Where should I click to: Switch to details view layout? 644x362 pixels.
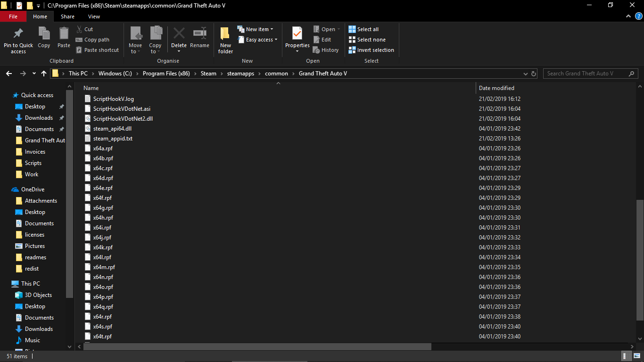627,356
